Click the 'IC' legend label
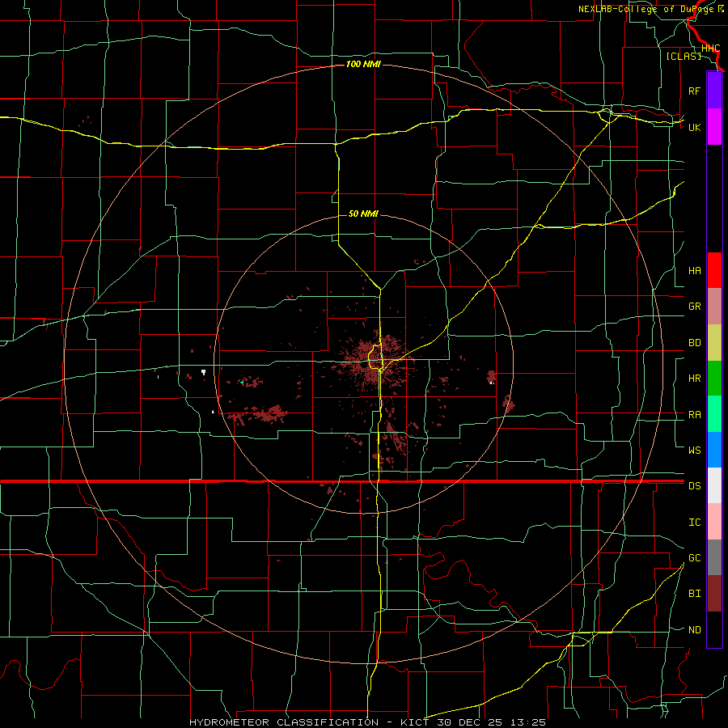Image resolution: width=728 pixels, height=728 pixels. 694,523
